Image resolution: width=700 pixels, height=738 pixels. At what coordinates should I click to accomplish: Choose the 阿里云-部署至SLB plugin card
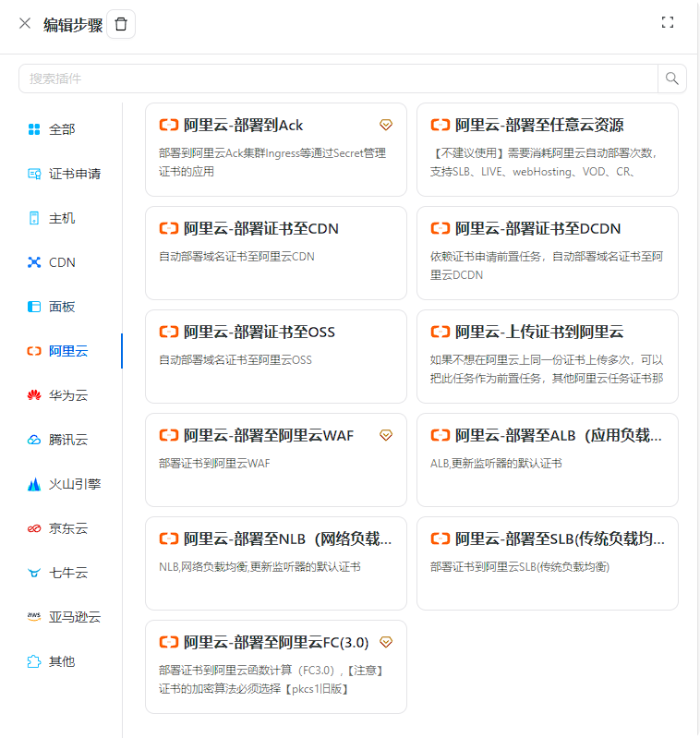click(548, 563)
